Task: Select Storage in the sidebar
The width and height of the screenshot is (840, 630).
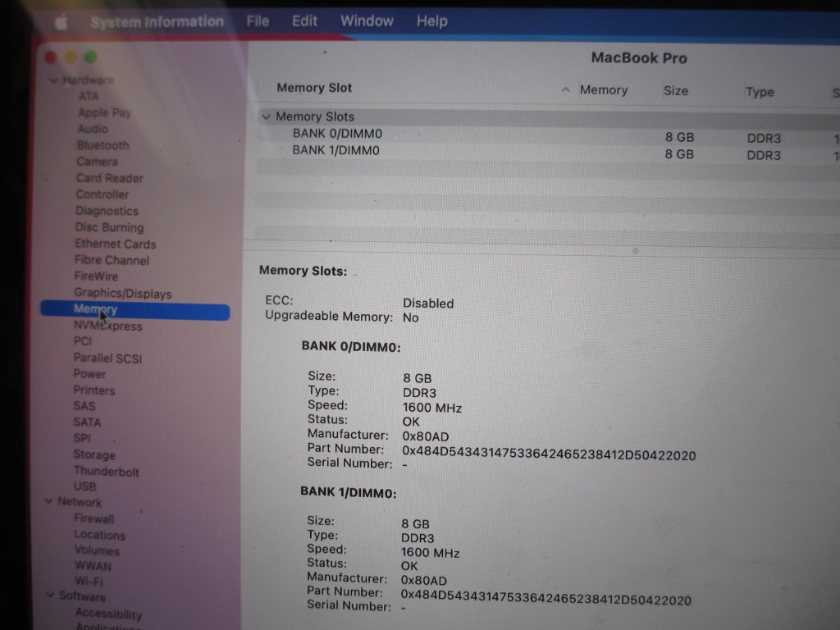Action: (x=94, y=454)
